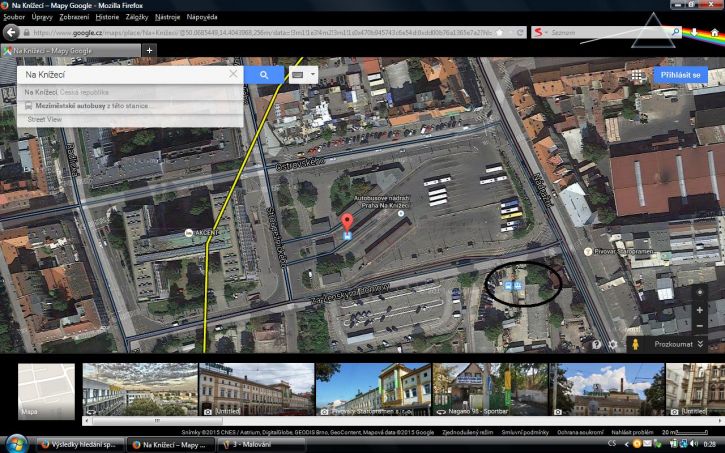Open the Windows Start button

click(x=16, y=444)
